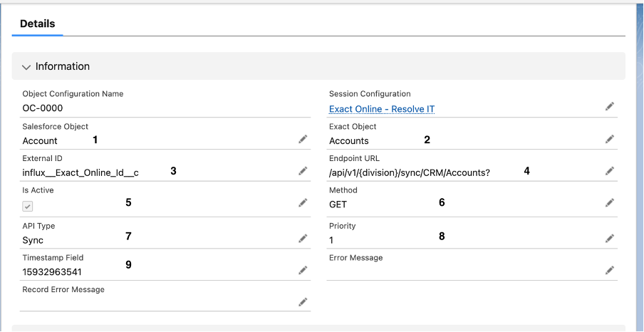The width and height of the screenshot is (644, 332).
Task: Click the timestamp value 15932963541
Action: point(52,272)
